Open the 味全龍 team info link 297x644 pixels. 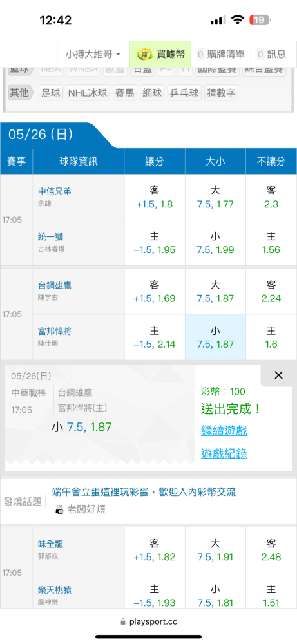[x=50, y=544]
